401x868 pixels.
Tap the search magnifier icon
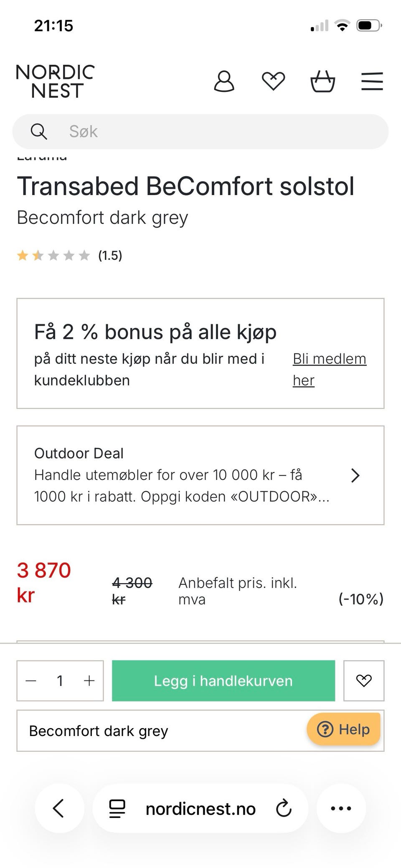[x=39, y=132]
